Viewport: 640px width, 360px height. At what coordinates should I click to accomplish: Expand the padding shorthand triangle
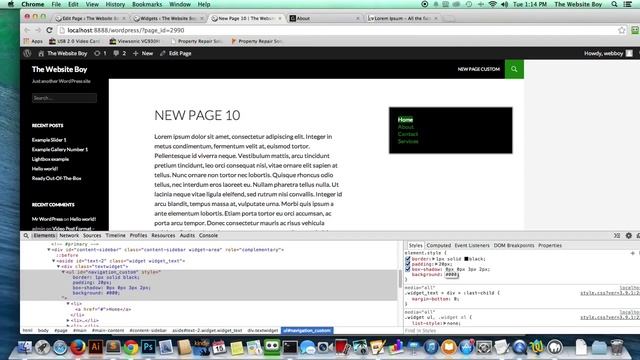(x=436, y=264)
